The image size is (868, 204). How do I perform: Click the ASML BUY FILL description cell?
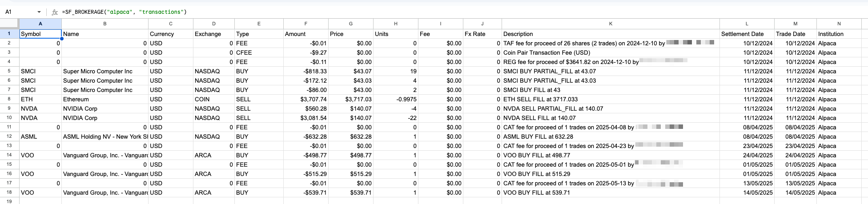click(x=611, y=136)
